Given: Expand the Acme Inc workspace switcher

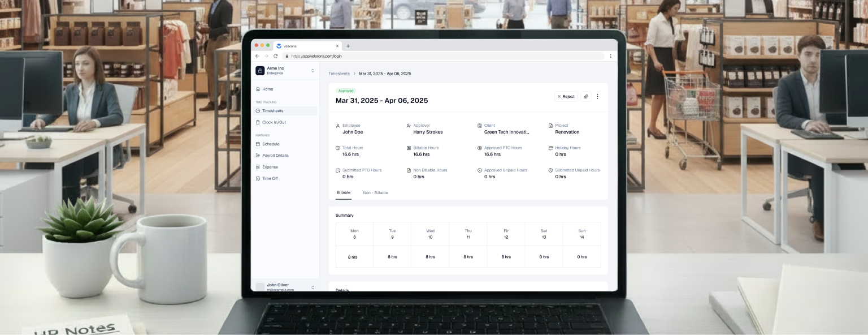Looking at the screenshot, I should [x=313, y=71].
